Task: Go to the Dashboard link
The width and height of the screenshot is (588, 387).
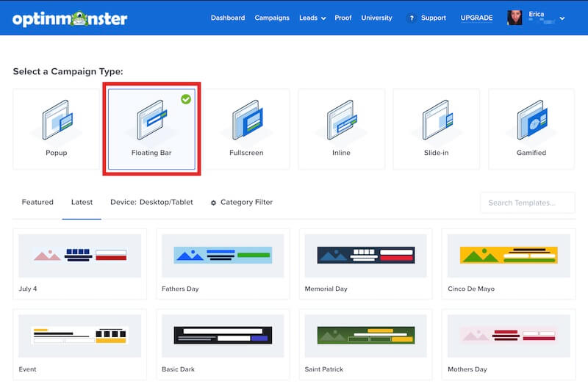Action: (228, 18)
